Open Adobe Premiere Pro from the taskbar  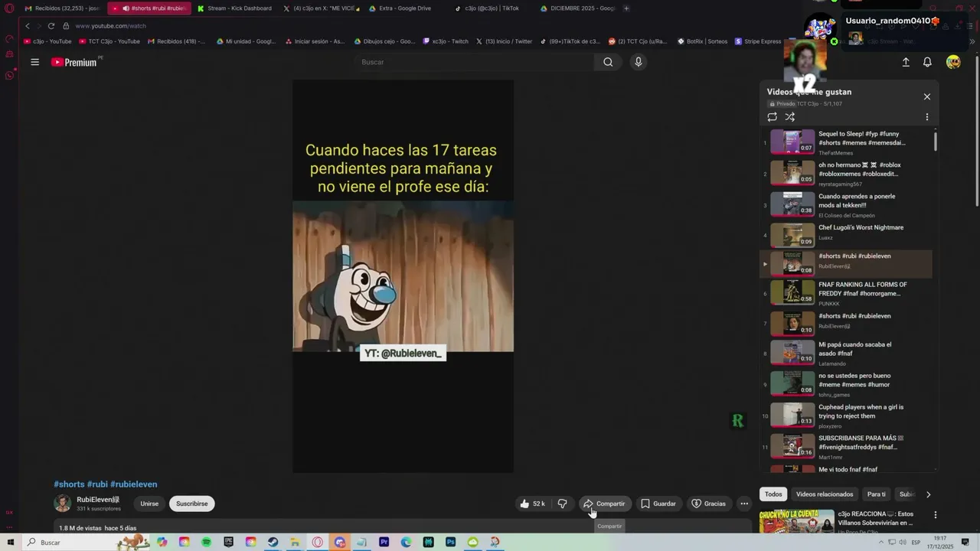384,542
